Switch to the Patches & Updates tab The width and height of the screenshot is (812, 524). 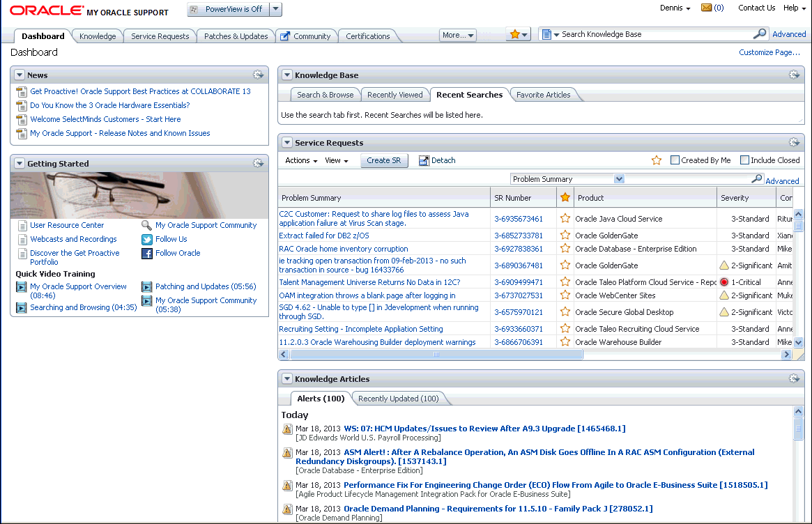(x=236, y=36)
